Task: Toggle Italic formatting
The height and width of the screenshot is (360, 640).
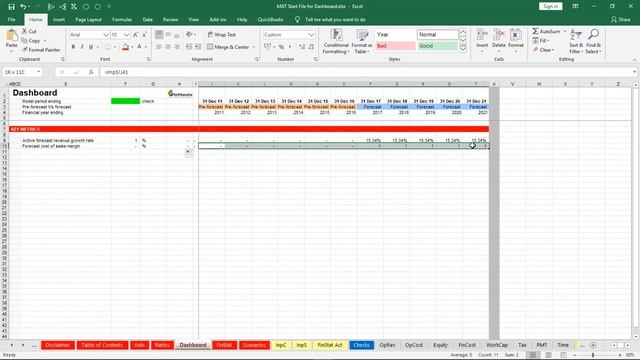Action: (x=82, y=47)
